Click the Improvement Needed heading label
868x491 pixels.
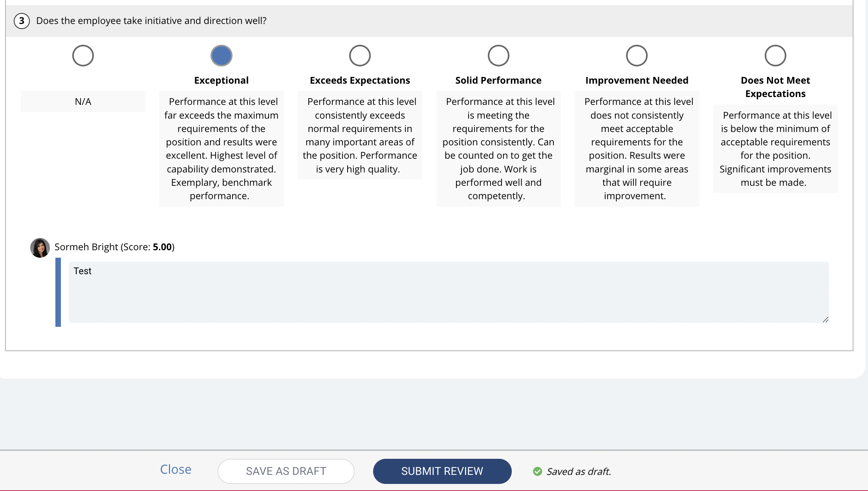pyautogui.click(x=637, y=81)
